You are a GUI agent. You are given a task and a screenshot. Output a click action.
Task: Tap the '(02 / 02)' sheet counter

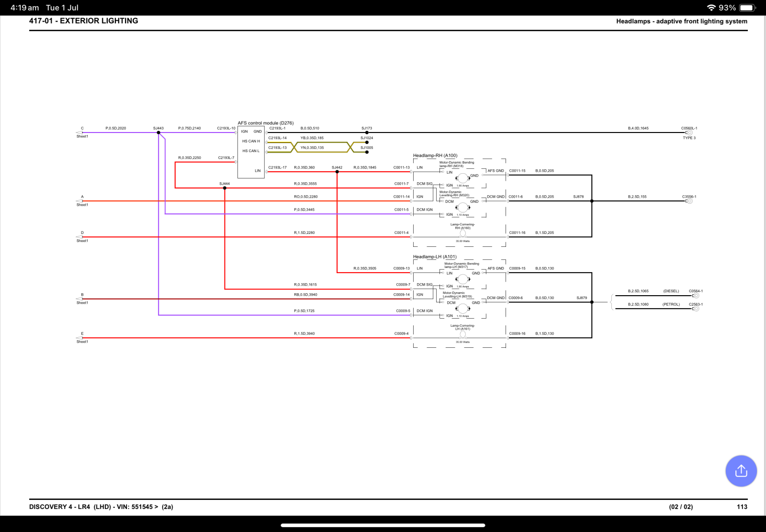681,507
